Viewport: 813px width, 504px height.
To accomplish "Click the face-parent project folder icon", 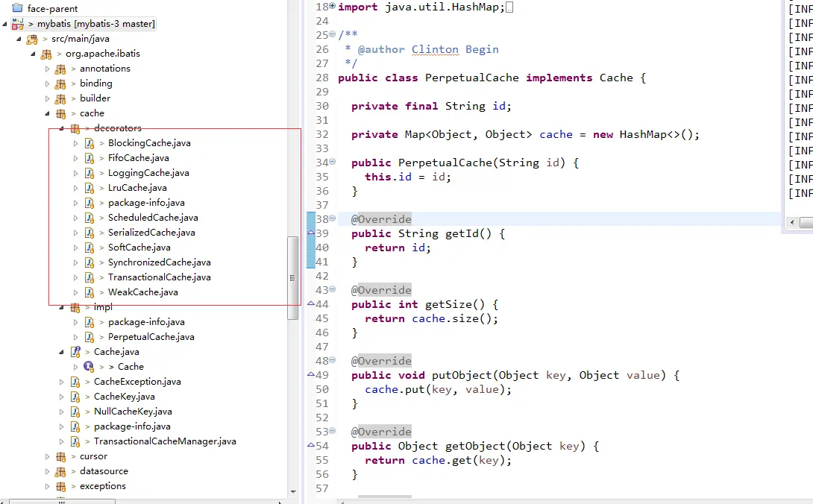I will pos(17,8).
